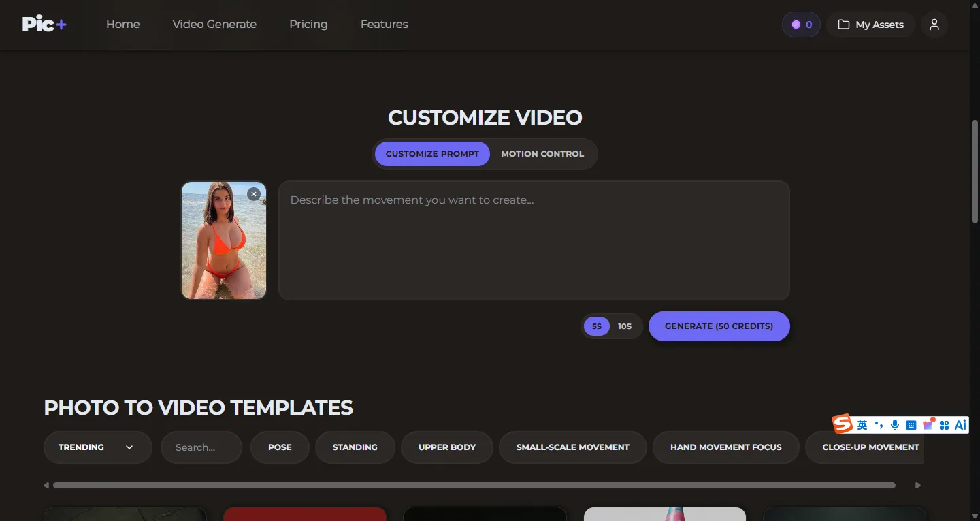Click the Sogou S logo in the IME bar
Screen dimensions: 980x521
point(843,424)
